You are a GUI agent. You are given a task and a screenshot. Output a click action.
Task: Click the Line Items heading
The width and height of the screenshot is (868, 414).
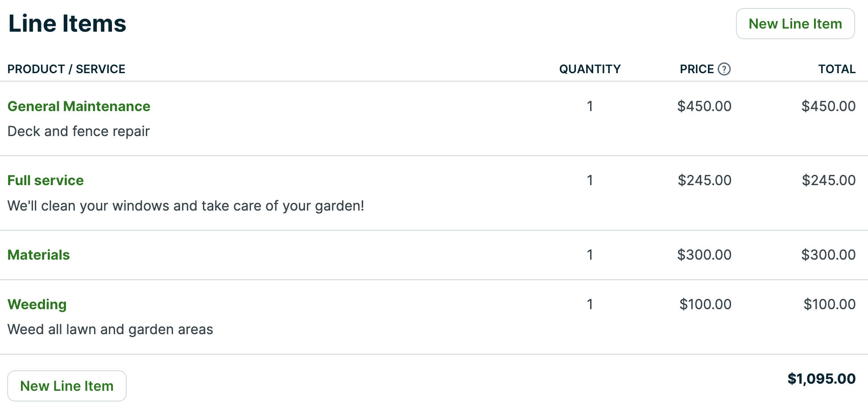[67, 24]
